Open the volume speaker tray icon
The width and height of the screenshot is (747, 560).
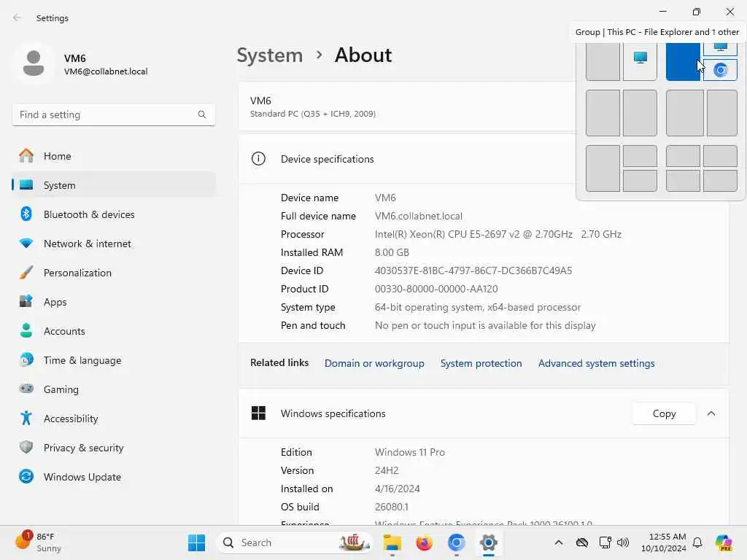(623, 542)
